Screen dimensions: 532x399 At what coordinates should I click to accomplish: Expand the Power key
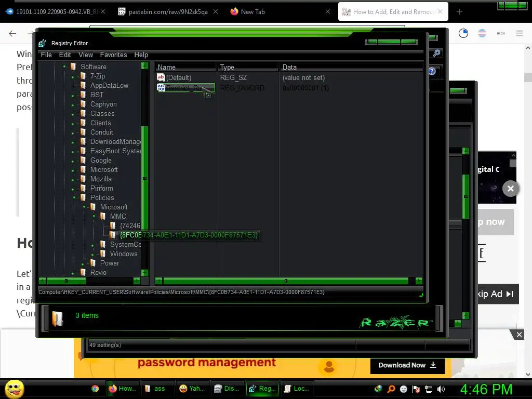pos(83,263)
